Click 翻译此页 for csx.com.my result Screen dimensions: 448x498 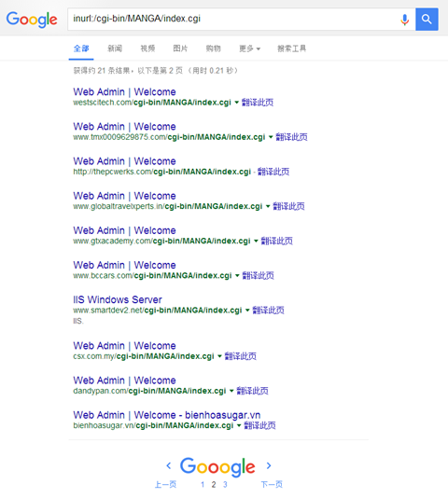[x=241, y=356]
